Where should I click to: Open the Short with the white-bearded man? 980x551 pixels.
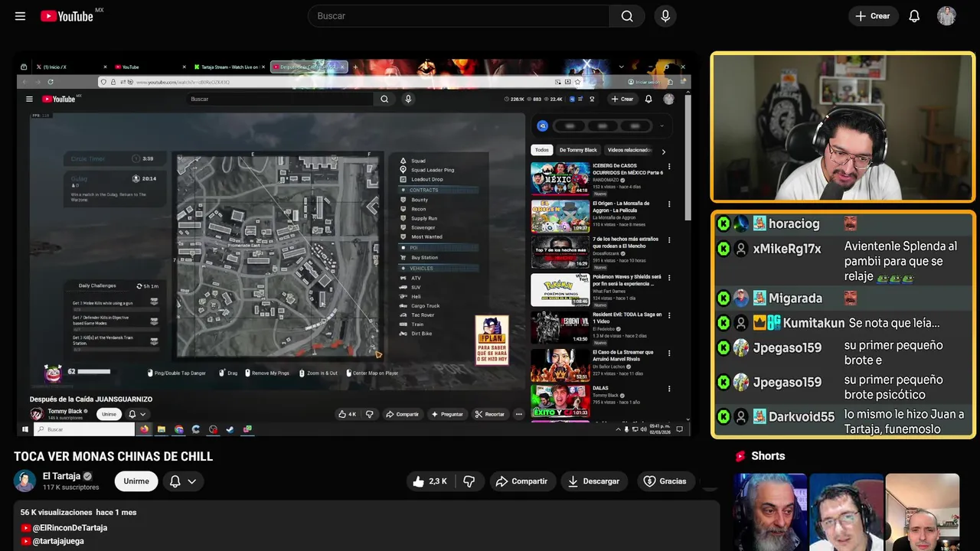click(770, 512)
